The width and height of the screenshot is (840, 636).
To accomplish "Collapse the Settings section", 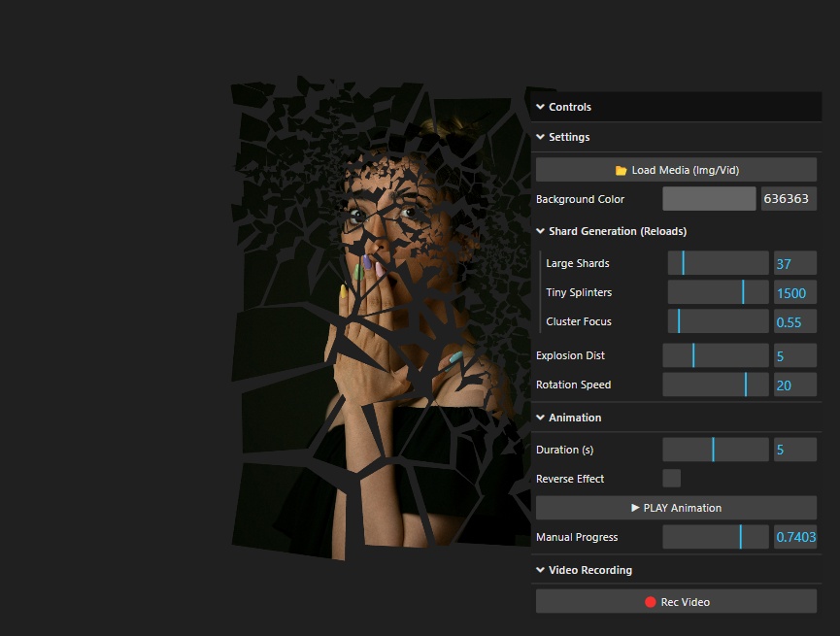I will tap(541, 137).
